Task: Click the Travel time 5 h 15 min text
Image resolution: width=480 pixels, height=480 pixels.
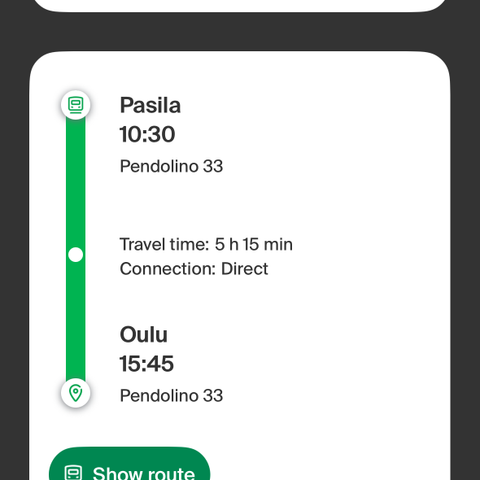Action: tap(206, 244)
